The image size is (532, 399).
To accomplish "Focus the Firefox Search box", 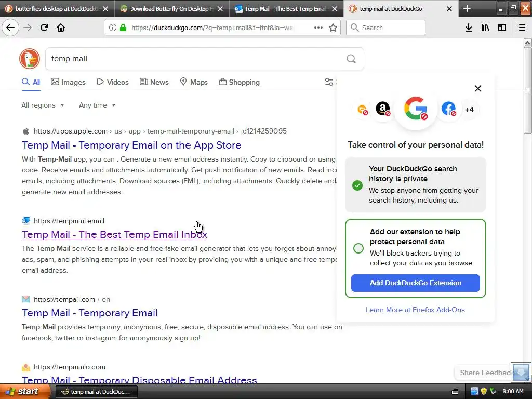I will click(x=385, y=28).
